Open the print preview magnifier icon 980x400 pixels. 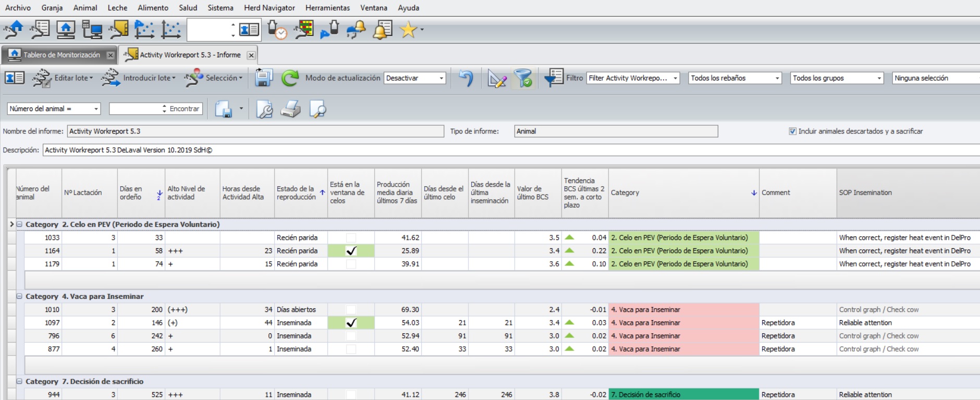coord(317,109)
